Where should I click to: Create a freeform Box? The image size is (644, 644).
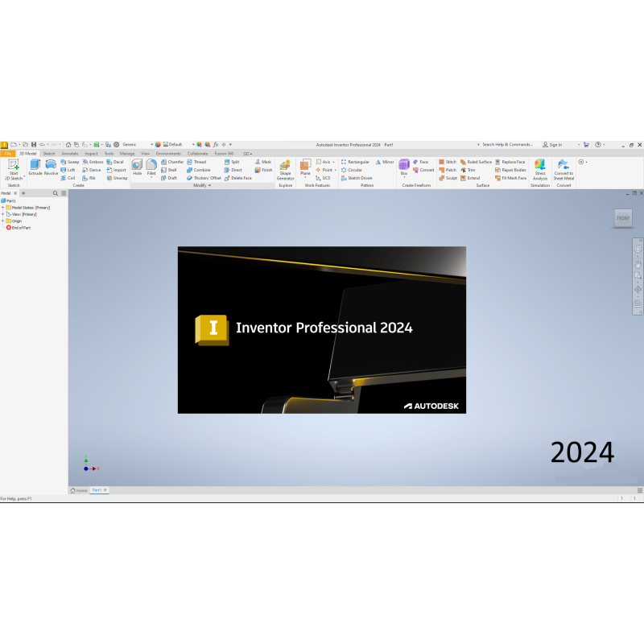tap(404, 167)
